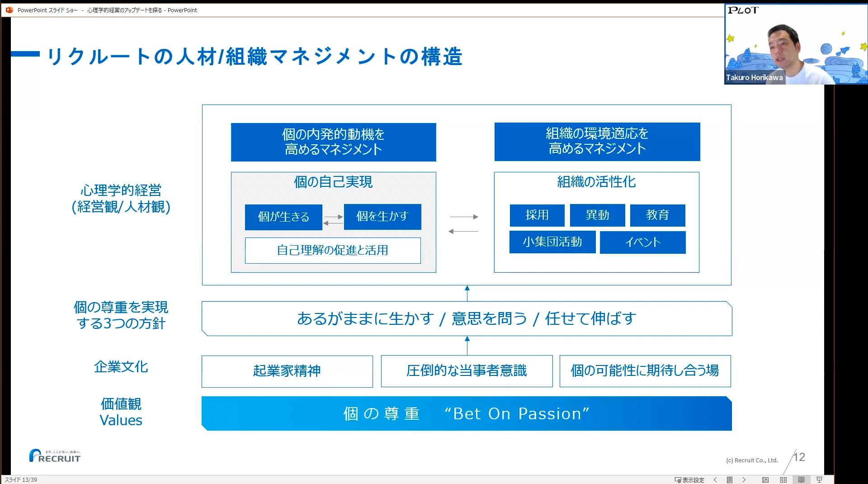The width and height of the screenshot is (868, 484).
Task: Click the 個を生かす box
Action: pyautogui.click(x=382, y=217)
